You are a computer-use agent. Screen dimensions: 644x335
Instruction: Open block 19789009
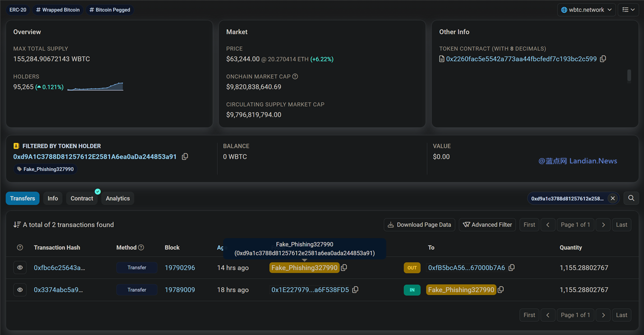tap(180, 290)
